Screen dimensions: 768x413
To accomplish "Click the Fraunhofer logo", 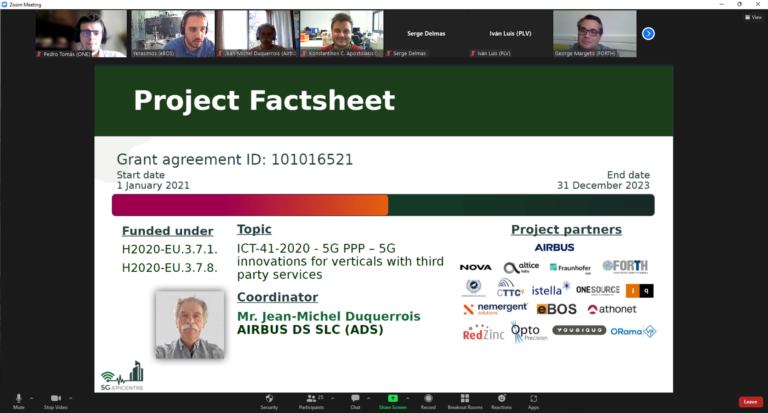I will click(570, 267).
